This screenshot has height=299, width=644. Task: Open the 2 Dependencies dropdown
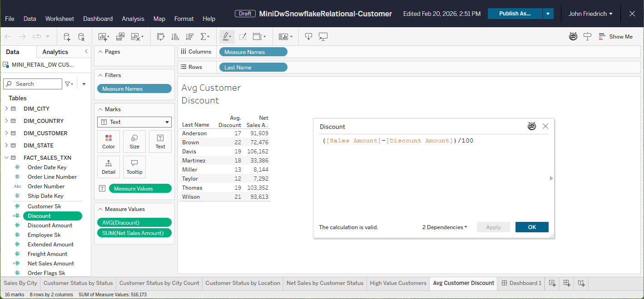click(445, 227)
